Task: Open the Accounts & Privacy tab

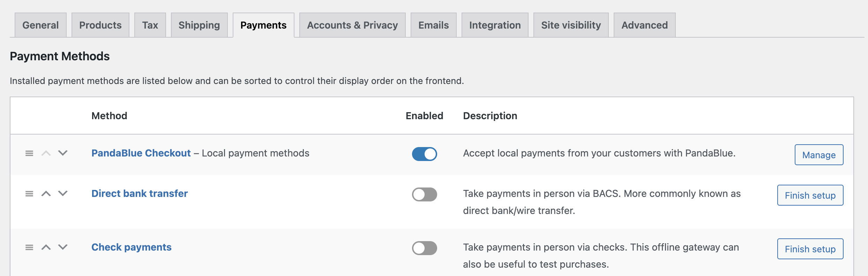Action: pos(352,25)
